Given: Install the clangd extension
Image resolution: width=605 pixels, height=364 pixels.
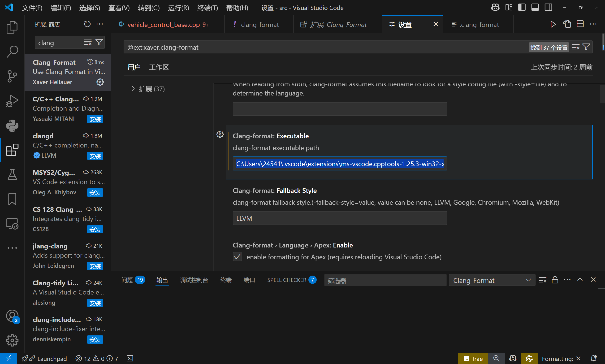Looking at the screenshot, I should (x=95, y=156).
